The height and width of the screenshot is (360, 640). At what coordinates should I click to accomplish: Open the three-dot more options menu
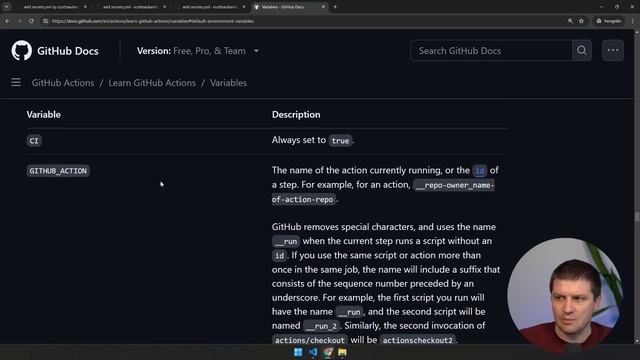pyautogui.click(x=613, y=51)
